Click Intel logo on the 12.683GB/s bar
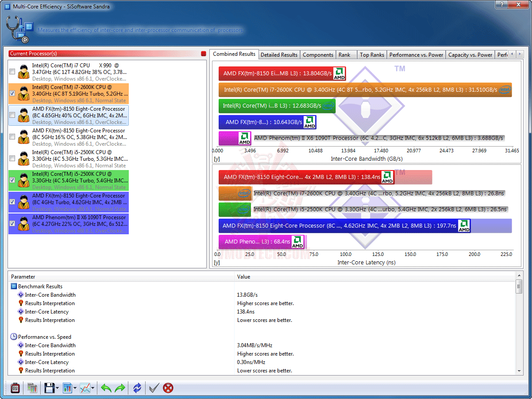The image size is (532, 399). point(328,106)
